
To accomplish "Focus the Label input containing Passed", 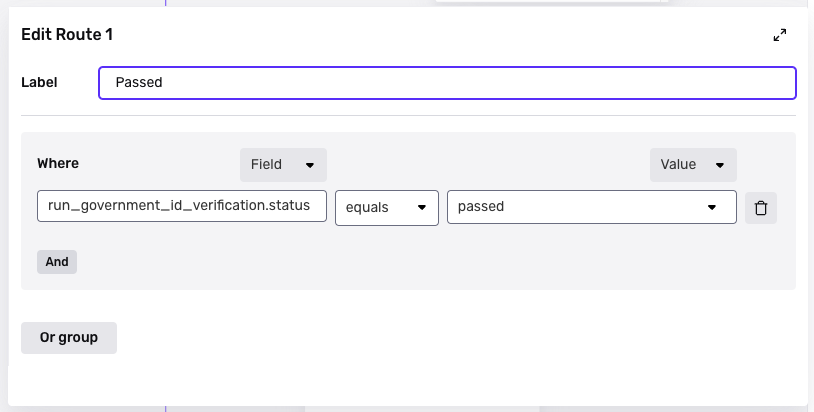I will pos(447,83).
